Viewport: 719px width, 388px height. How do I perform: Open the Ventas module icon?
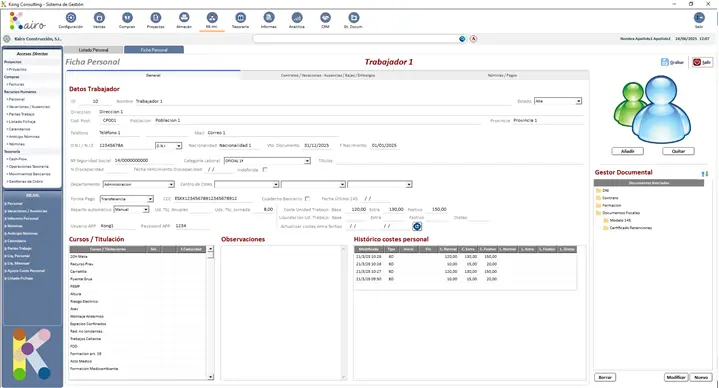point(99,18)
